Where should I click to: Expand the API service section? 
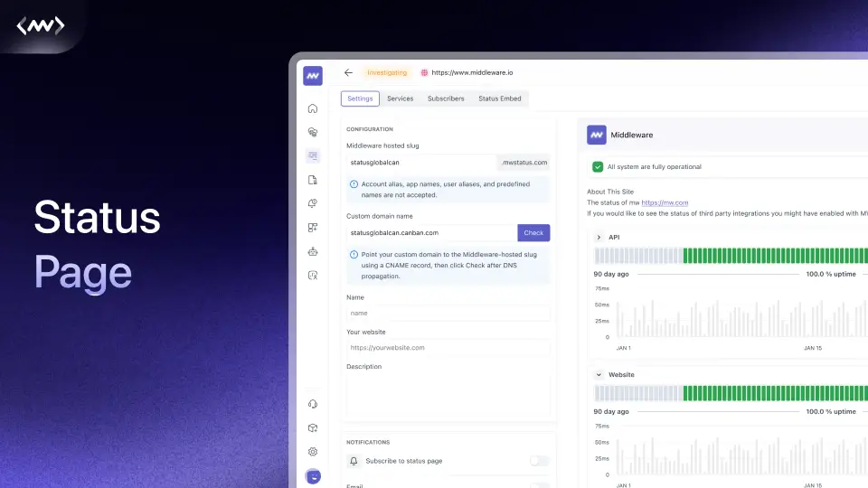(x=599, y=238)
